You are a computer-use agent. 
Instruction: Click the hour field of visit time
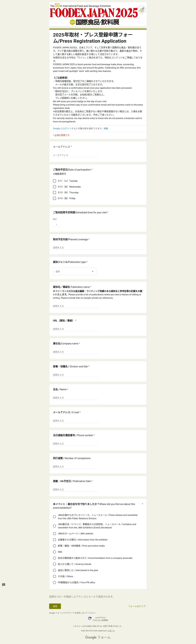(x=54, y=225)
